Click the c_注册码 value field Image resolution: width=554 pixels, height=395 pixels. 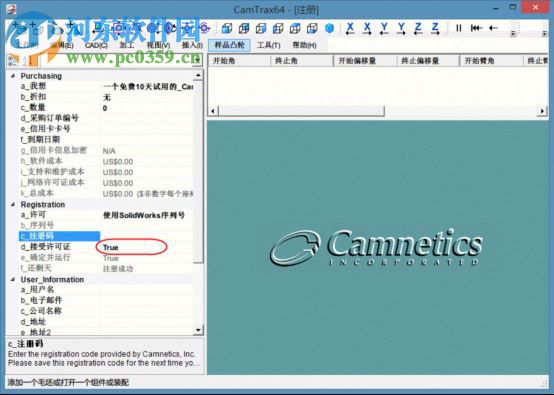click(147, 236)
